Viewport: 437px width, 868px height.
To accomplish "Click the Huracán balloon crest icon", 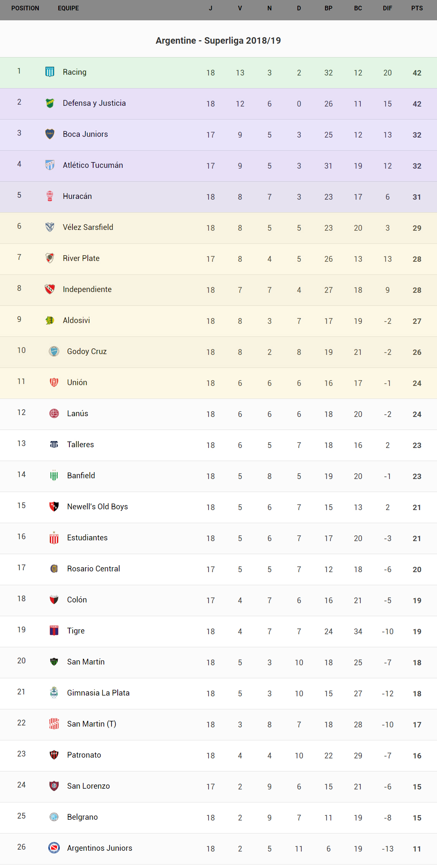I will point(50,196).
